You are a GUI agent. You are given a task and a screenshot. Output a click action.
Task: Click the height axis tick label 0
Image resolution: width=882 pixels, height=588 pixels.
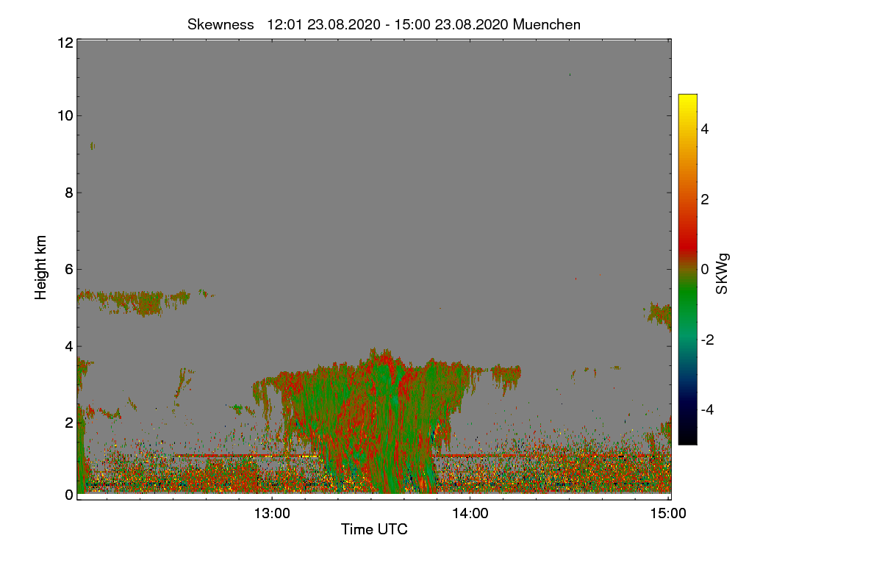68,495
